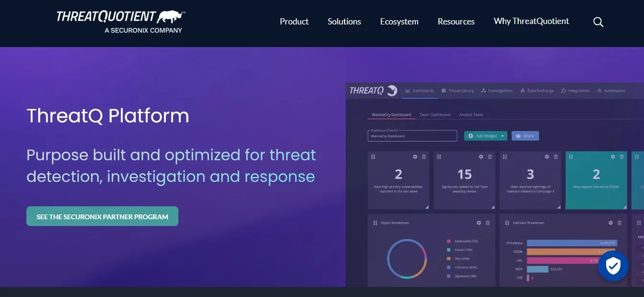Image resolution: width=644 pixels, height=297 pixels.
Task: Open gear on Object Breakdown widget
Action: [479, 223]
